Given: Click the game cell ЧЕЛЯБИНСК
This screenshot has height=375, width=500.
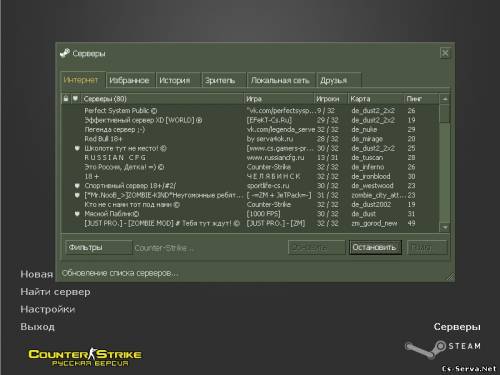Looking at the screenshot, I should tap(273, 176).
